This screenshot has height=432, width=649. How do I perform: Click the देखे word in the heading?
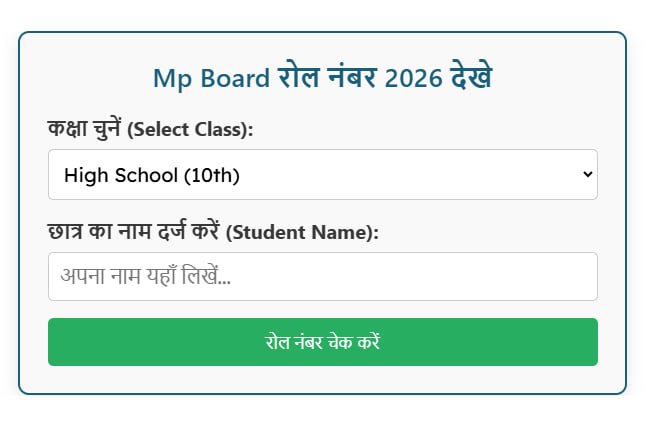pos(470,77)
